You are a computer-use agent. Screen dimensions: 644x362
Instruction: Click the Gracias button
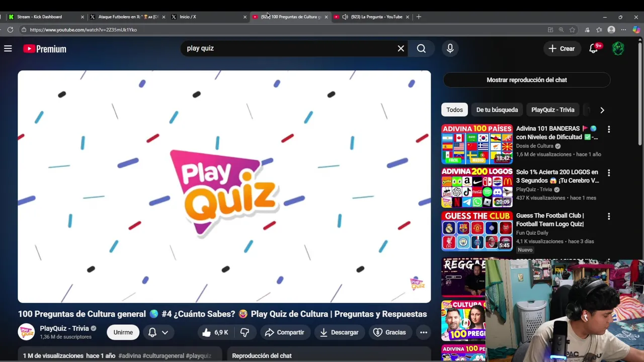(x=389, y=332)
